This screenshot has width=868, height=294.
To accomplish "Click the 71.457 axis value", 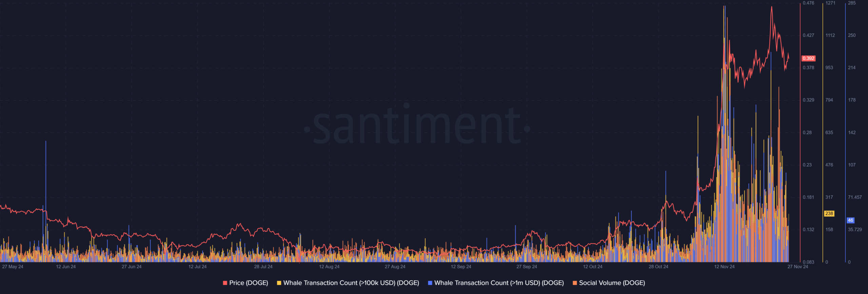I will click(x=855, y=197).
